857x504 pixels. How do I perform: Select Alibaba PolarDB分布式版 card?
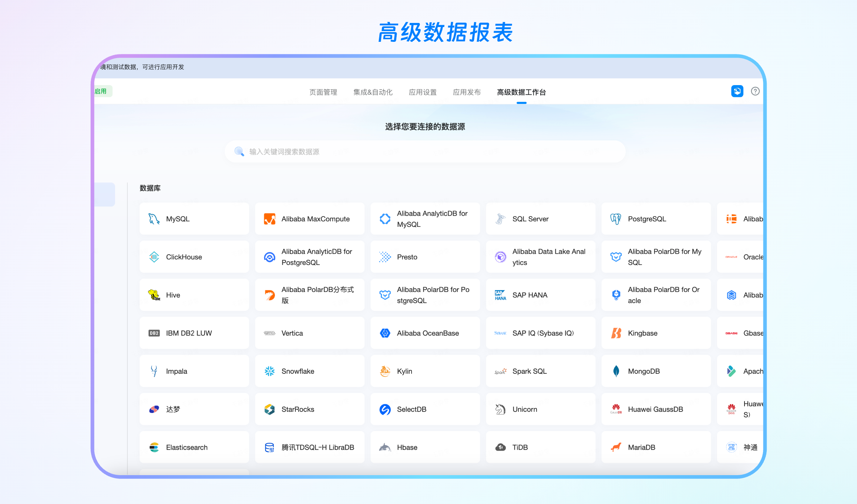310,295
